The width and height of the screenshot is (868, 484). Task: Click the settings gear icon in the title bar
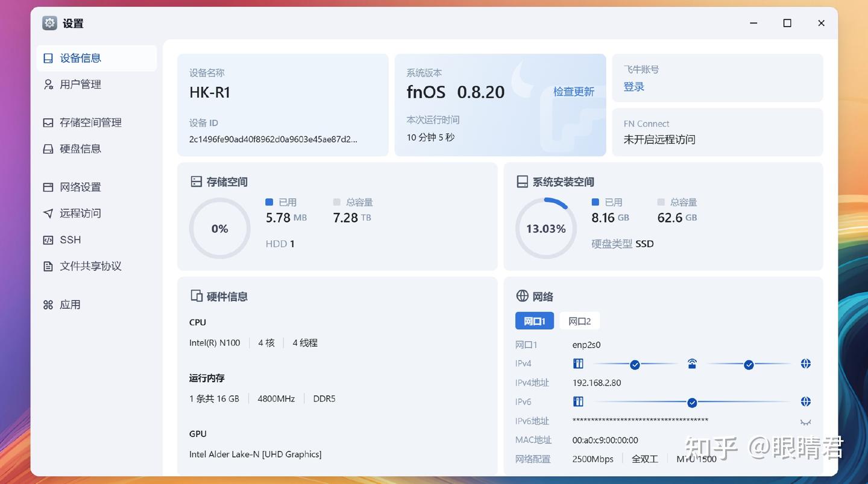coord(49,22)
